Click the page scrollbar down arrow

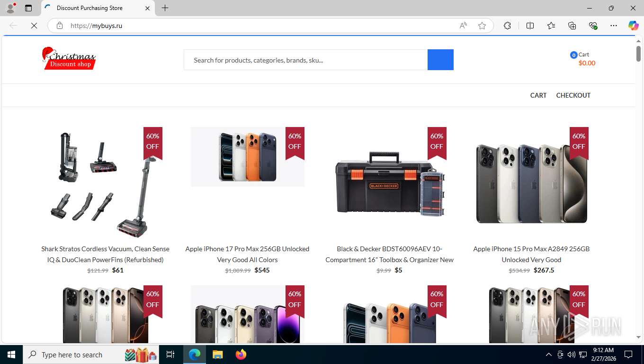[x=638, y=337]
